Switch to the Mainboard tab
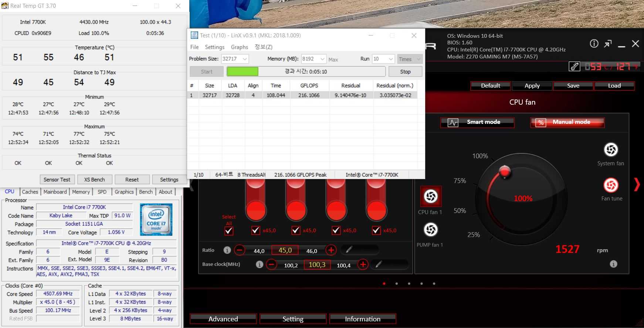 [55, 192]
